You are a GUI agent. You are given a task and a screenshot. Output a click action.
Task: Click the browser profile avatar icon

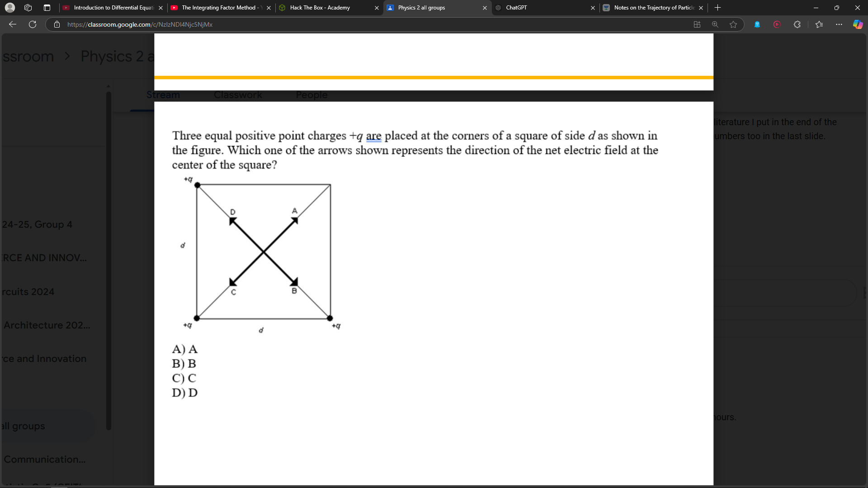point(10,8)
